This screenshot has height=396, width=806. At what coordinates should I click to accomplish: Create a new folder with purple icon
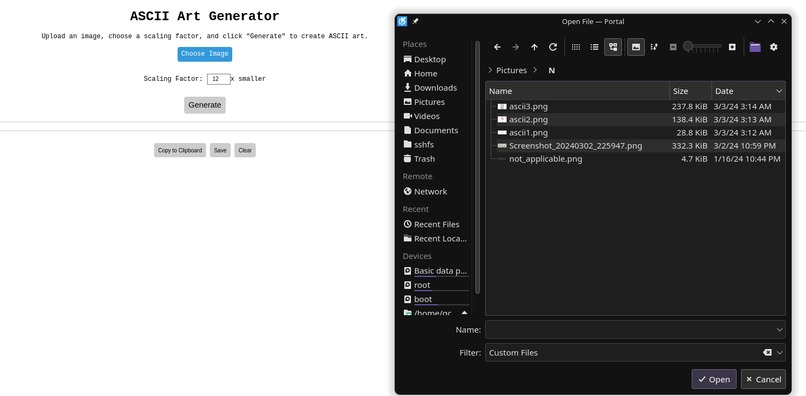click(x=755, y=47)
